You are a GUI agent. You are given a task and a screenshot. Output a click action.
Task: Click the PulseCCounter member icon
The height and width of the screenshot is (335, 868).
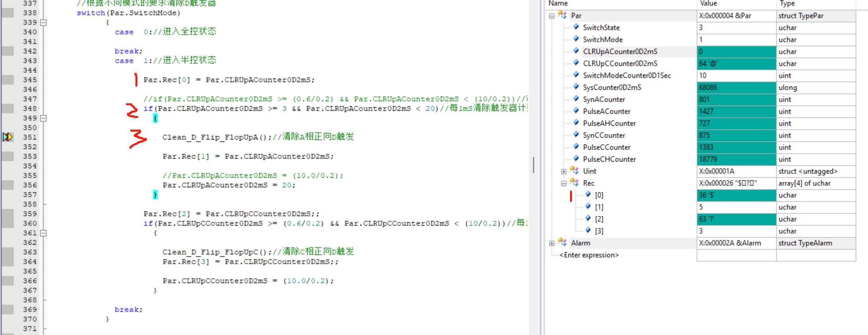click(576, 146)
